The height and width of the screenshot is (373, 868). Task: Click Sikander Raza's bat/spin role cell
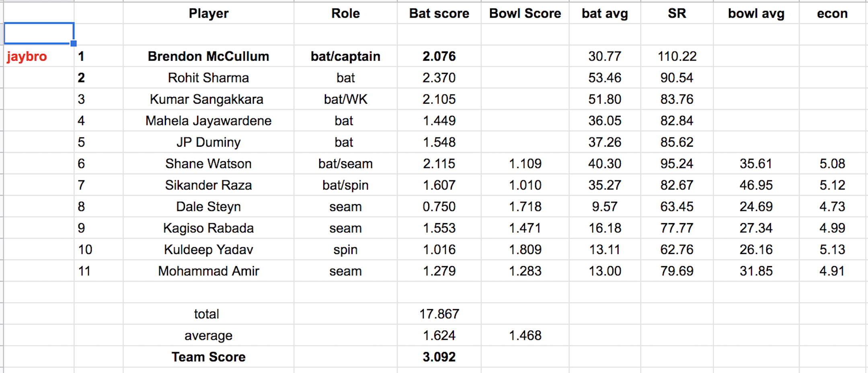[x=345, y=185]
